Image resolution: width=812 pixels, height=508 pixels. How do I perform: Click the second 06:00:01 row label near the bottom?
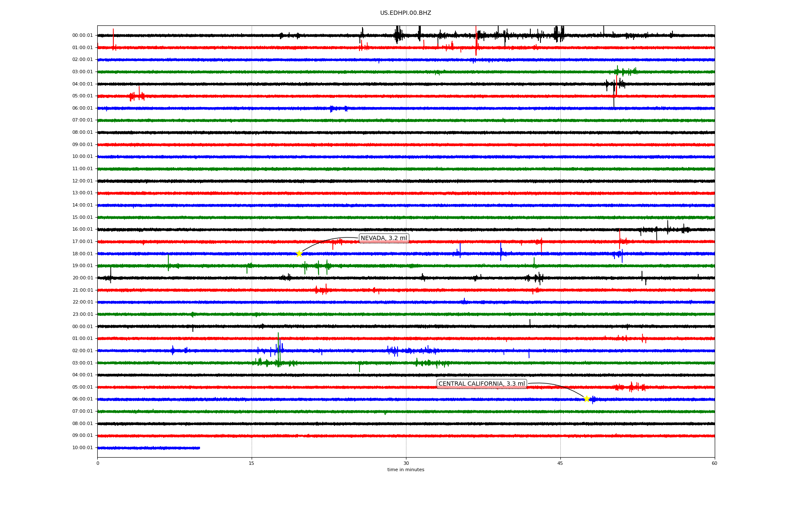click(82, 399)
